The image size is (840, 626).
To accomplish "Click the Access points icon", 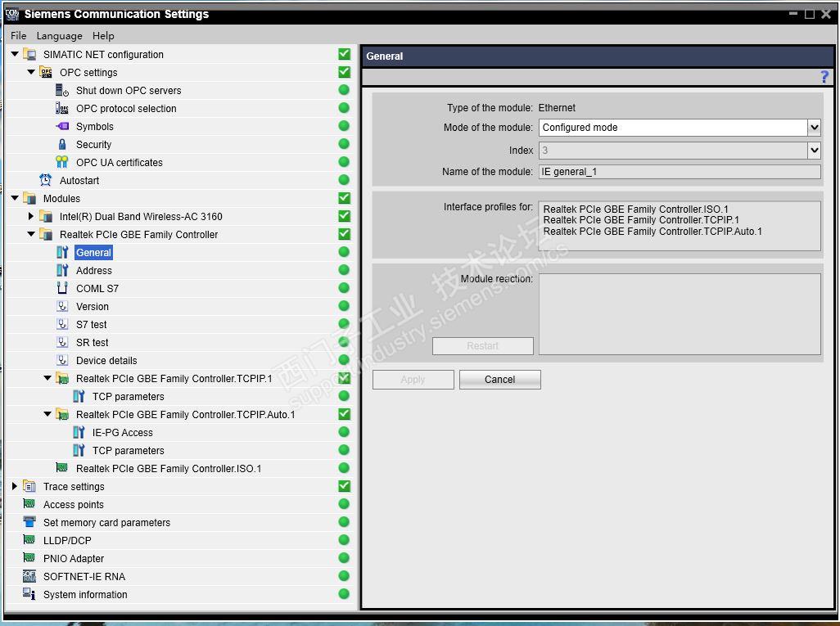I will click(x=29, y=504).
